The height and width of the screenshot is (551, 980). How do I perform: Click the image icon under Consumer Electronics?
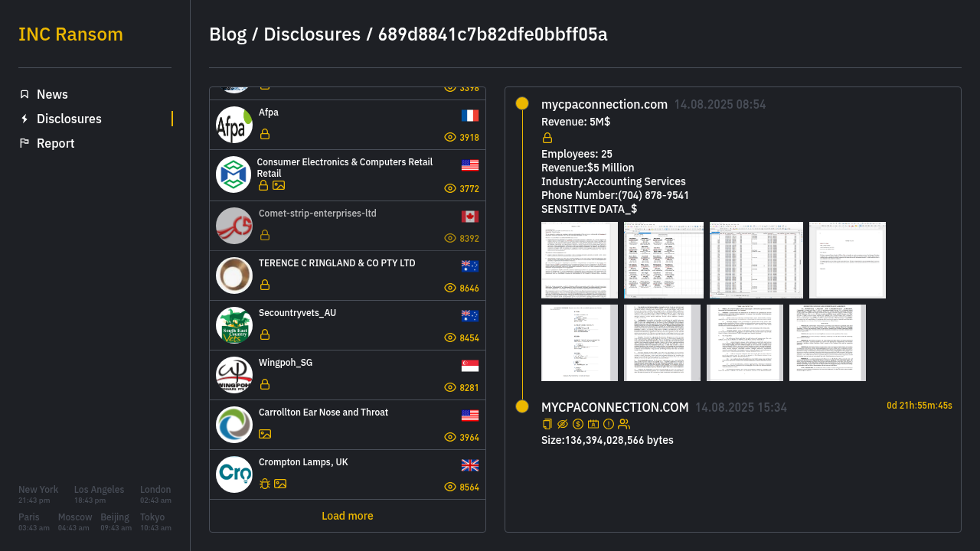pos(279,185)
